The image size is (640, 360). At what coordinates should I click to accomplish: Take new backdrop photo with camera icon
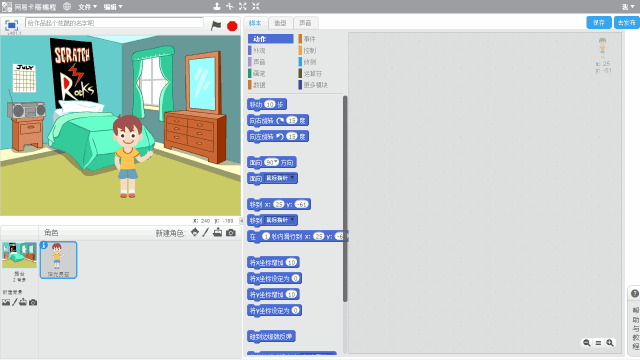tap(33, 302)
